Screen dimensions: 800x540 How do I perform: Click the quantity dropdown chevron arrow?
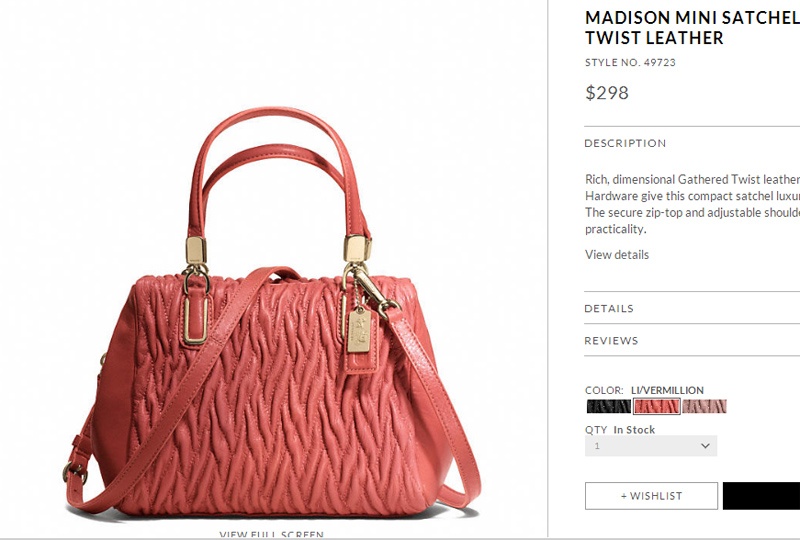[x=705, y=446]
